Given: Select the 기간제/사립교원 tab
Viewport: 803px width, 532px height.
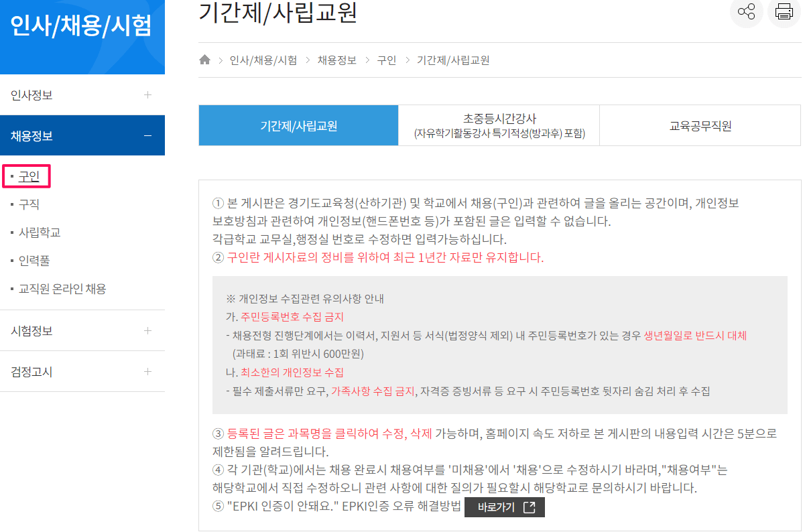Looking at the screenshot, I should pyautogui.click(x=298, y=125).
